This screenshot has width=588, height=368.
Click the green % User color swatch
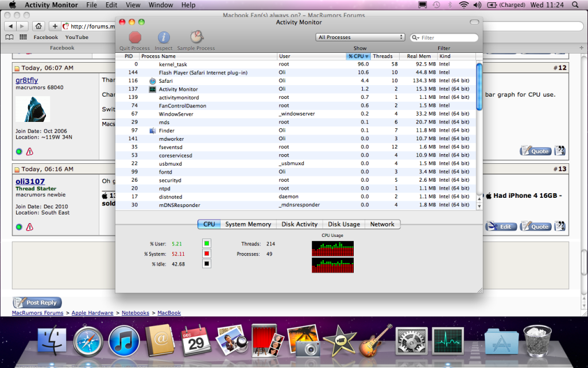[x=207, y=243]
